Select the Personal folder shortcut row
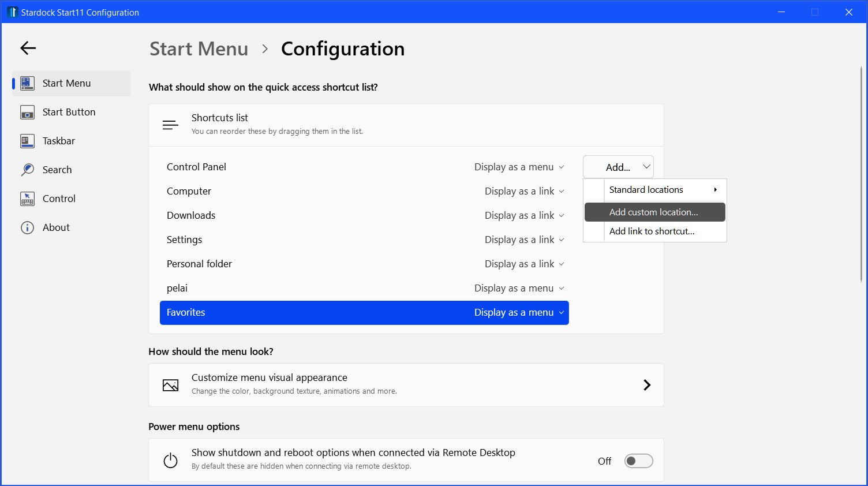Image resolution: width=868 pixels, height=486 pixels. 364,264
